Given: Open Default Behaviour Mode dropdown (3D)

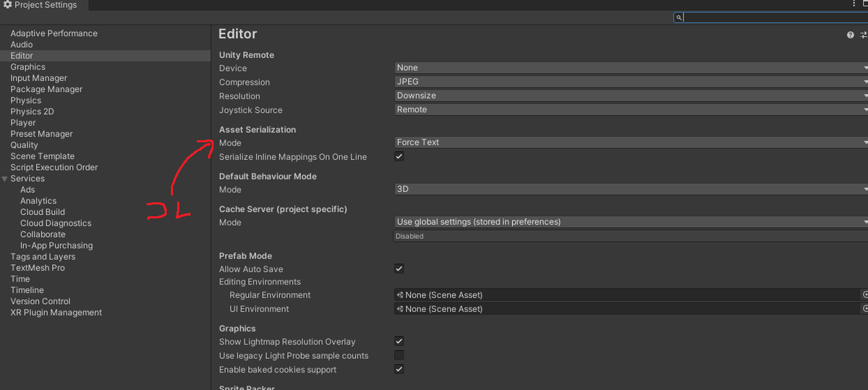Looking at the screenshot, I should click(629, 189).
